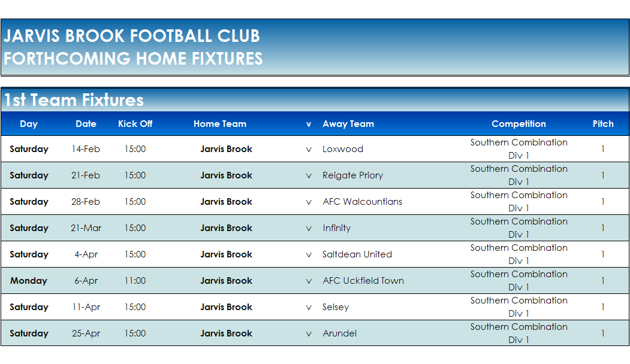Image resolution: width=630 pixels, height=364 pixels.
Task: Select the 14-Feb date cell
Action: (86, 149)
